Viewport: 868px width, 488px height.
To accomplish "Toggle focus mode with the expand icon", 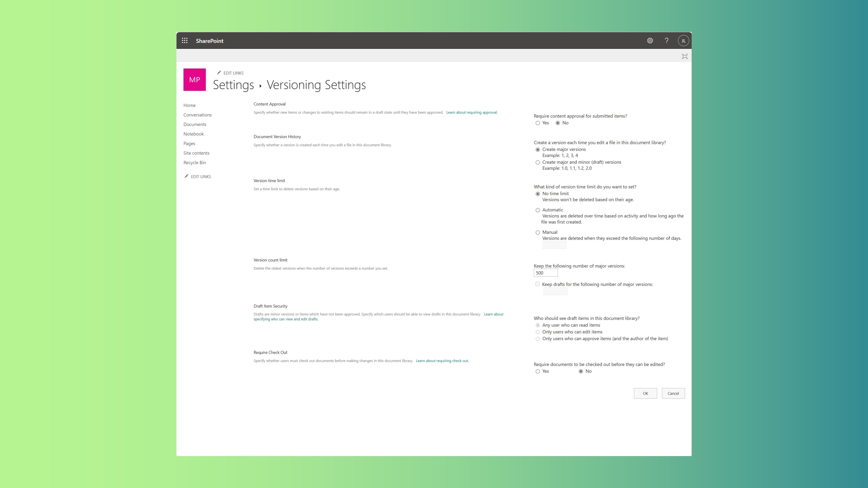I will tap(685, 56).
